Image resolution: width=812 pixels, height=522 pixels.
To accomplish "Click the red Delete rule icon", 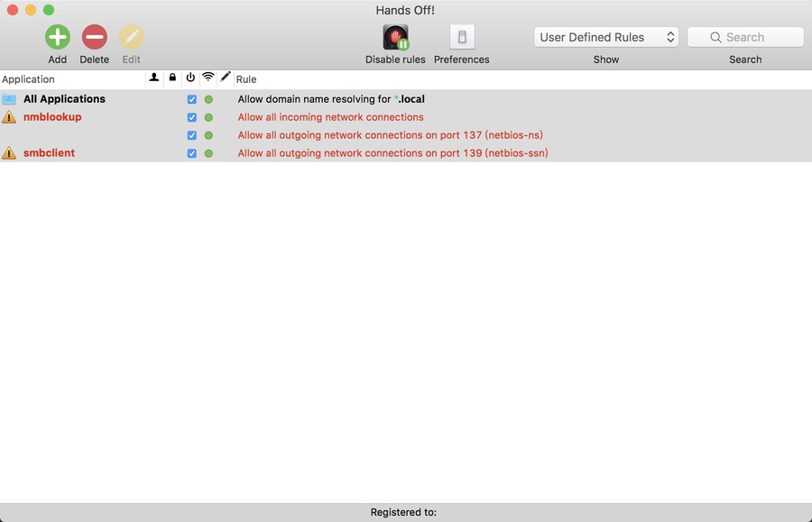I will pos(94,37).
